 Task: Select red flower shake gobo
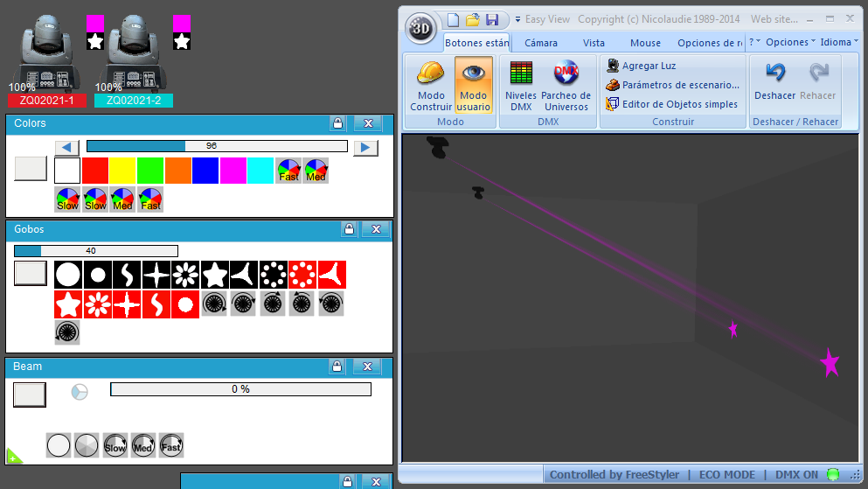97,304
